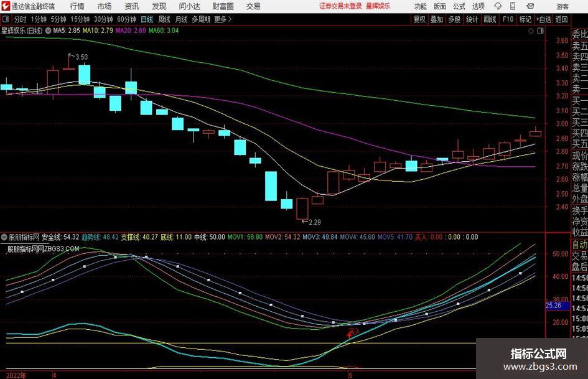Screen dimensions: 588x379
Task: Open the 选项 menu
Action: 478,6
